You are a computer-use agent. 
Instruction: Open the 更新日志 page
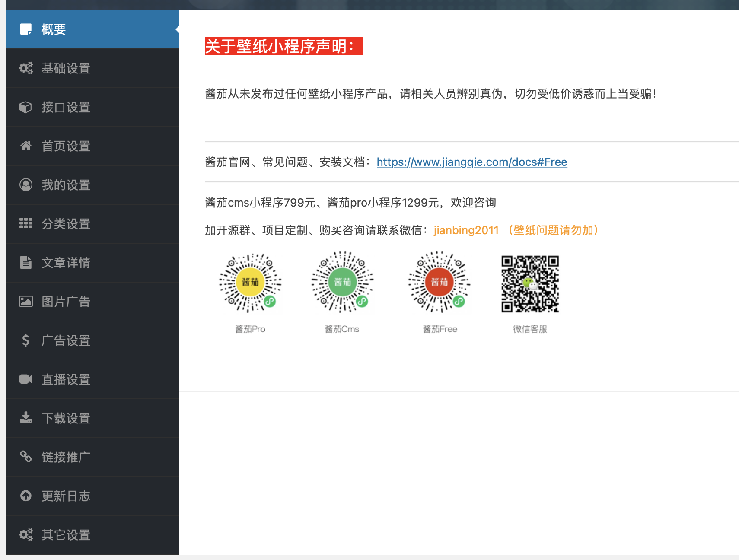92,496
